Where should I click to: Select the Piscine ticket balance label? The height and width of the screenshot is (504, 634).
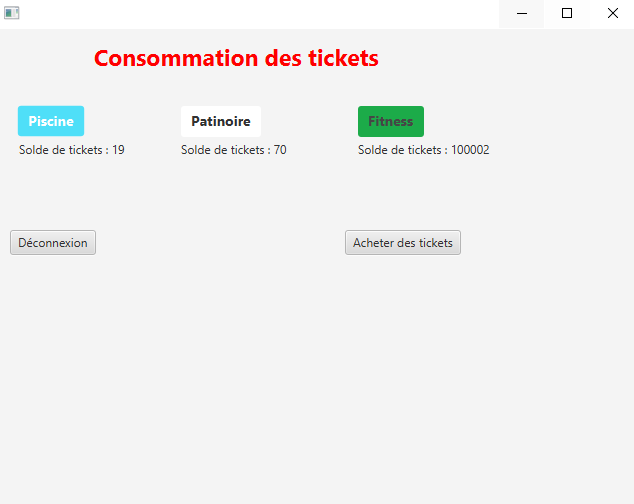[72, 150]
